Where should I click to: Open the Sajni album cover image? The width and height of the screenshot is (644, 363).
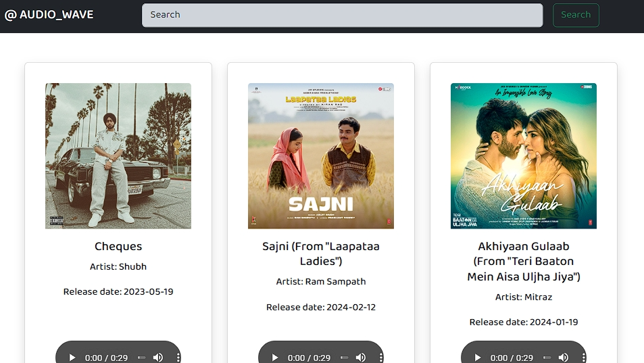tap(321, 156)
